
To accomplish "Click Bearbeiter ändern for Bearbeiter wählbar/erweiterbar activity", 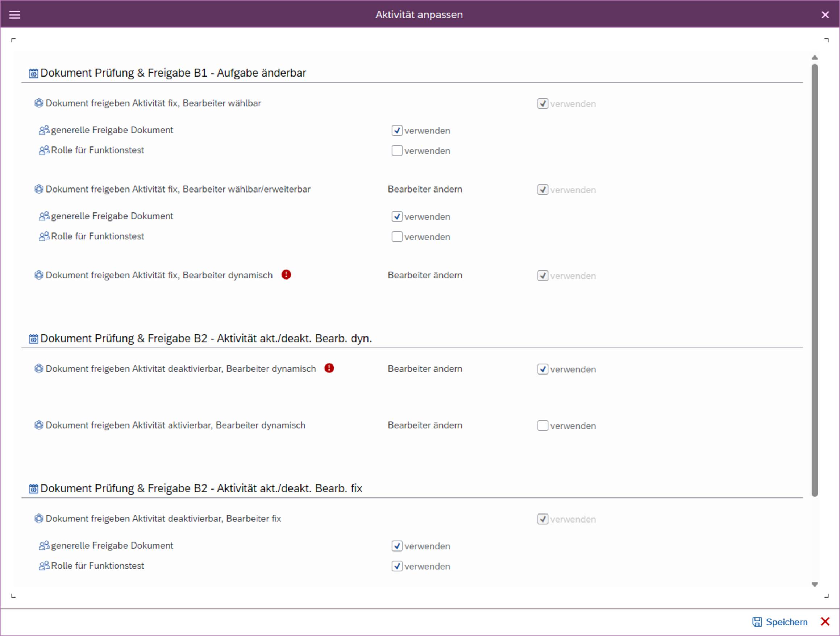I will pos(425,189).
